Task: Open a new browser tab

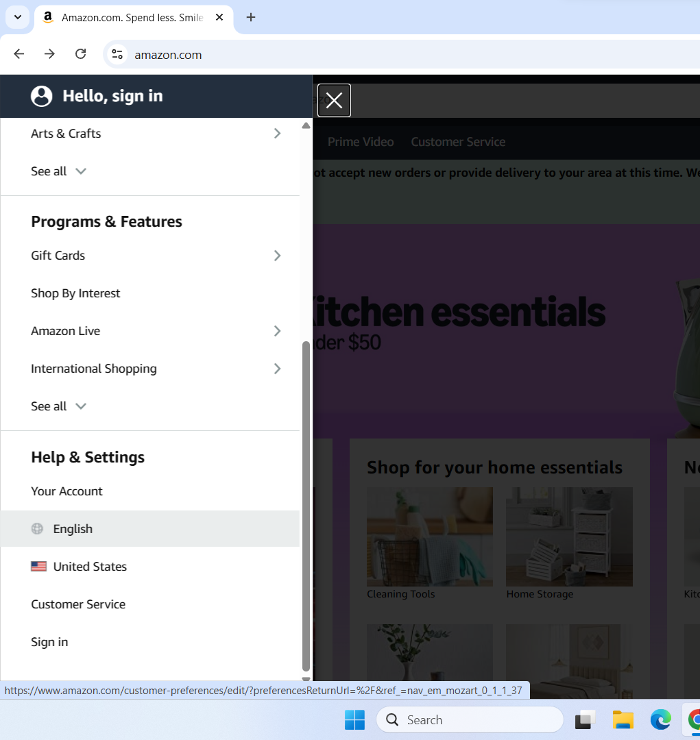Action: pyautogui.click(x=251, y=17)
